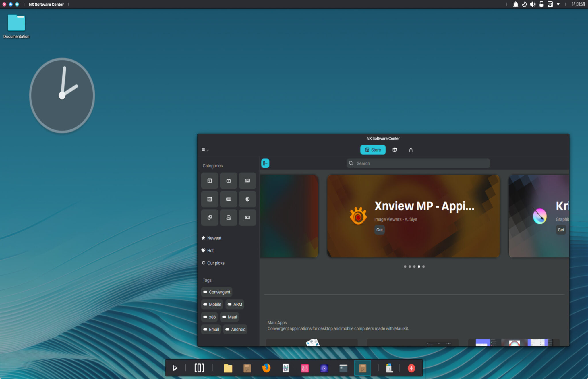Switch to the Store tab
Image resolution: width=588 pixels, height=379 pixels.
[x=373, y=150]
